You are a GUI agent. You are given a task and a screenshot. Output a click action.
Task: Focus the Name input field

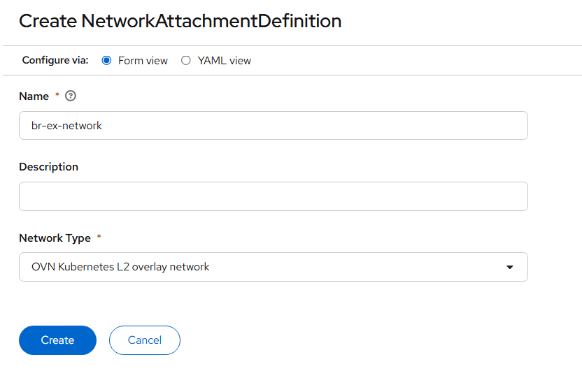pyautogui.click(x=273, y=126)
